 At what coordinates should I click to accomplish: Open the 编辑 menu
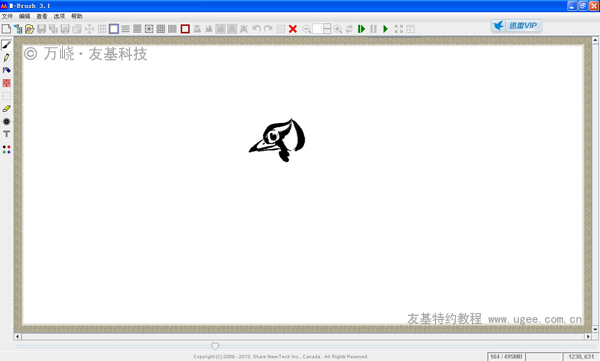[24, 16]
